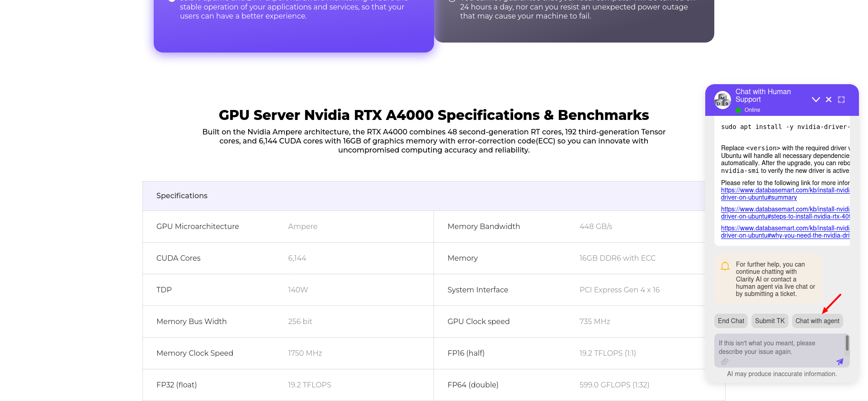This screenshot has height=401, width=868.
Task: Expand the chat widget to fullscreen
Action: 841,100
